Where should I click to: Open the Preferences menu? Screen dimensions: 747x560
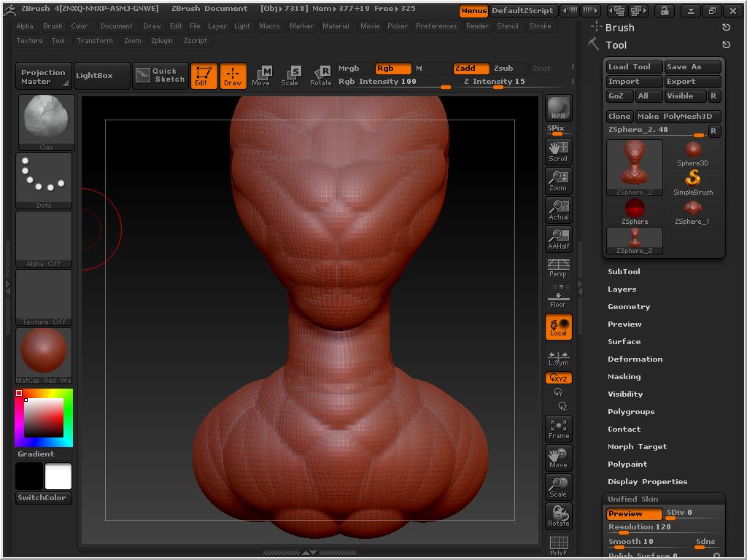[x=437, y=26]
